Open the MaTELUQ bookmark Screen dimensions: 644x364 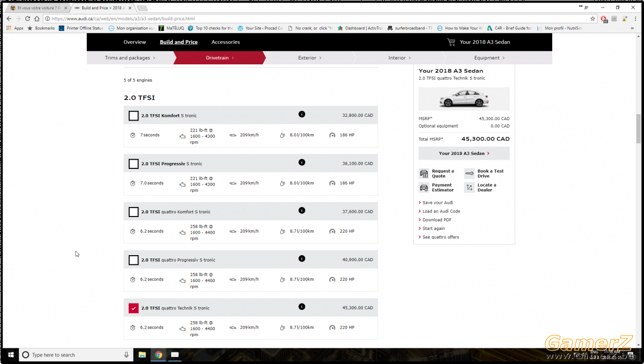(171, 28)
